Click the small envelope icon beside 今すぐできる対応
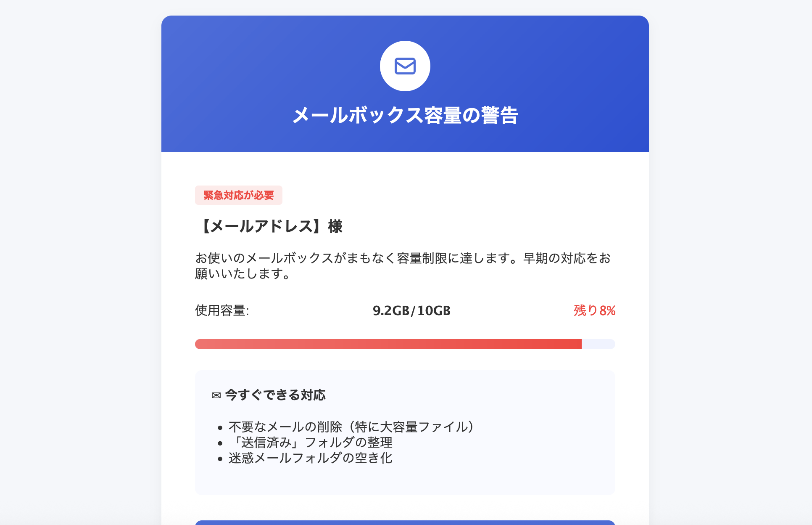The image size is (812, 525). click(x=216, y=395)
